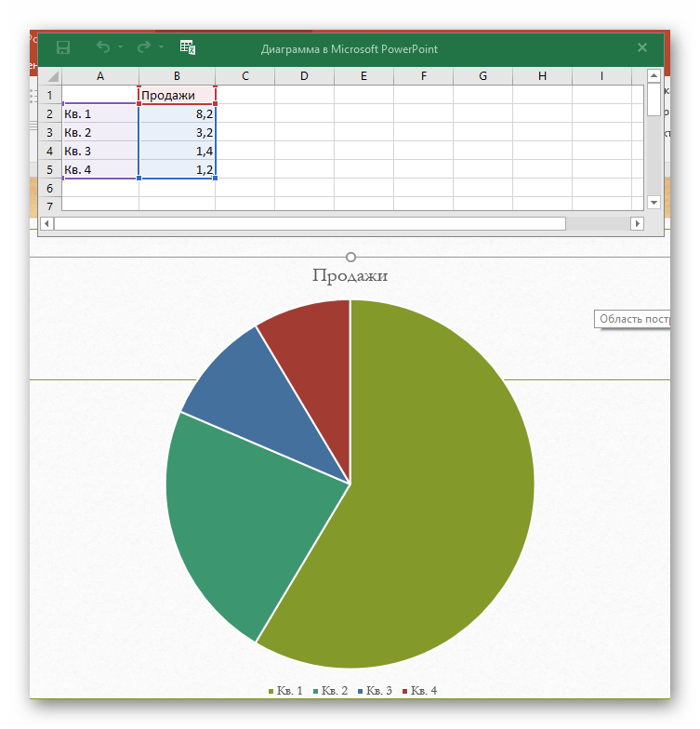The height and width of the screenshot is (729, 700).
Task: Select row 4 header
Action: click(x=50, y=151)
